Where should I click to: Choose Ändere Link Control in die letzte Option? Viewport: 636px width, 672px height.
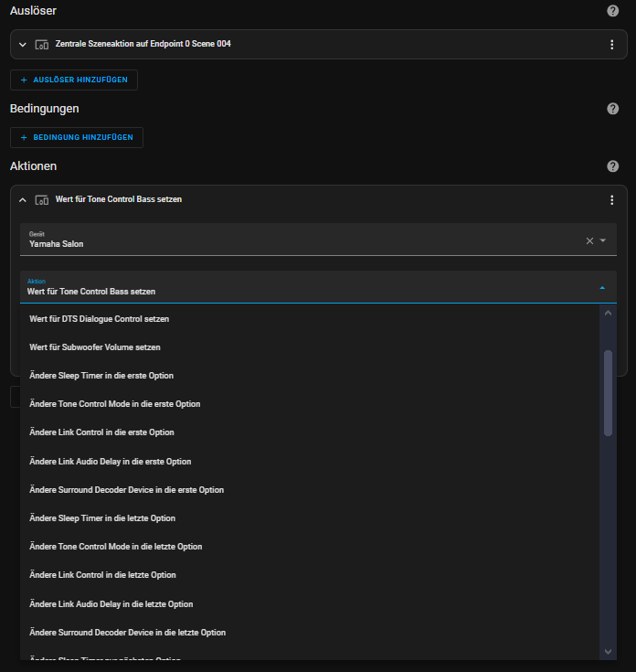[309, 575]
